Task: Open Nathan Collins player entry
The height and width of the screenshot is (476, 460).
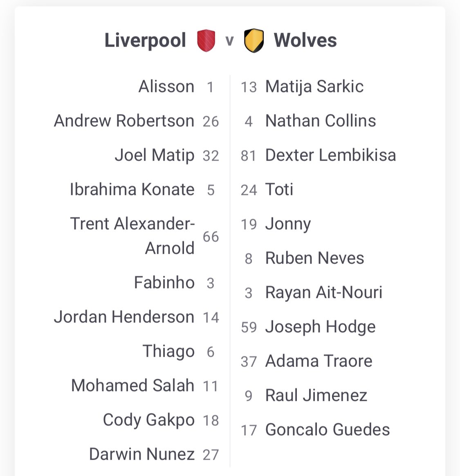Action: coord(320,121)
